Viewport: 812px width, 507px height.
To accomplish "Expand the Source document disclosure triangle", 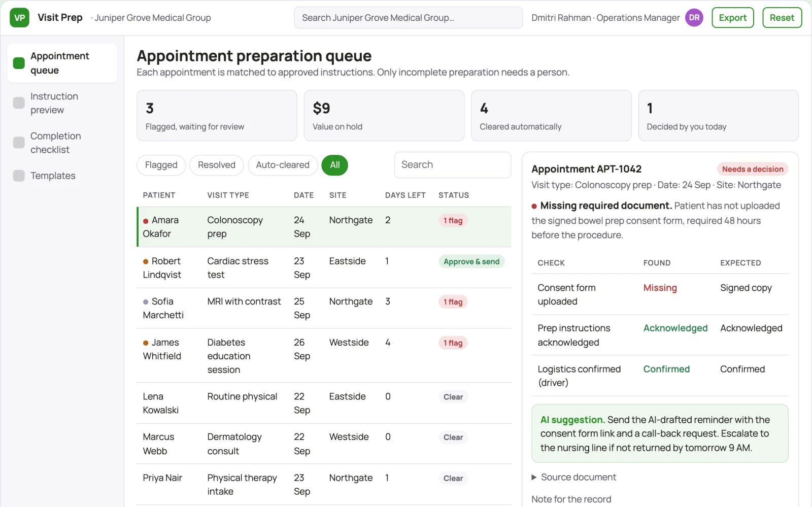I will (534, 477).
